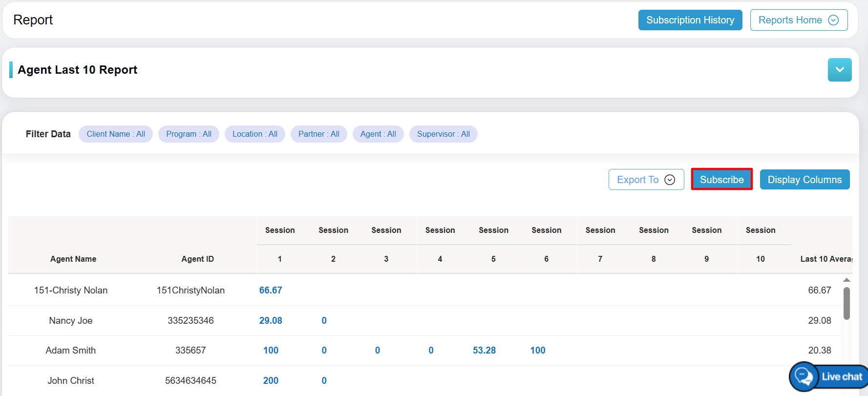Click the table's scroll up arrow

point(847,280)
